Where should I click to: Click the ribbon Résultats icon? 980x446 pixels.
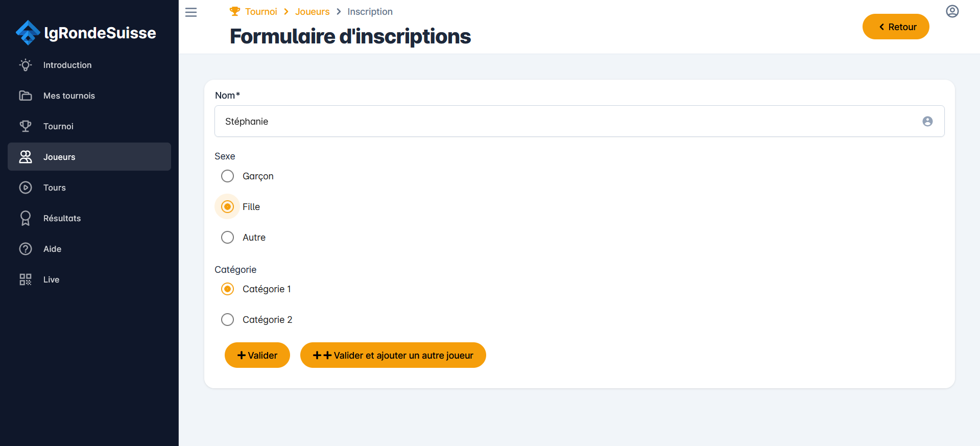(26, 218)
